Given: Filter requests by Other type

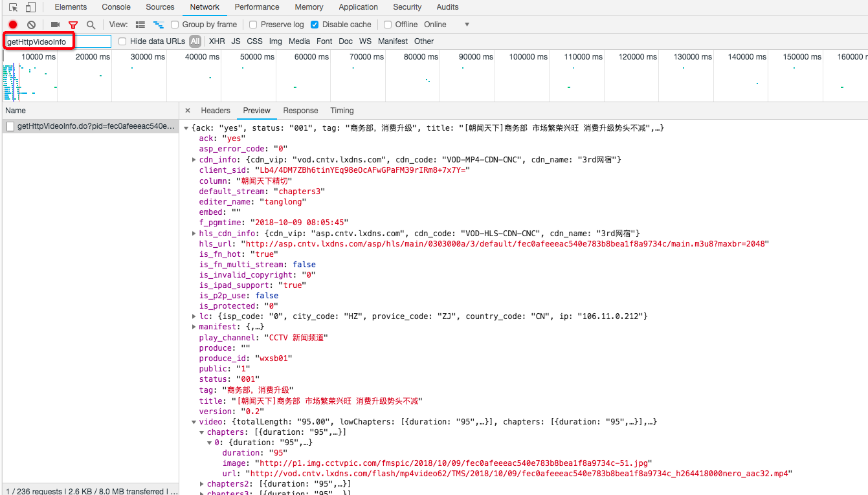Looking at the screenshot, I should (x=424, y=41).
